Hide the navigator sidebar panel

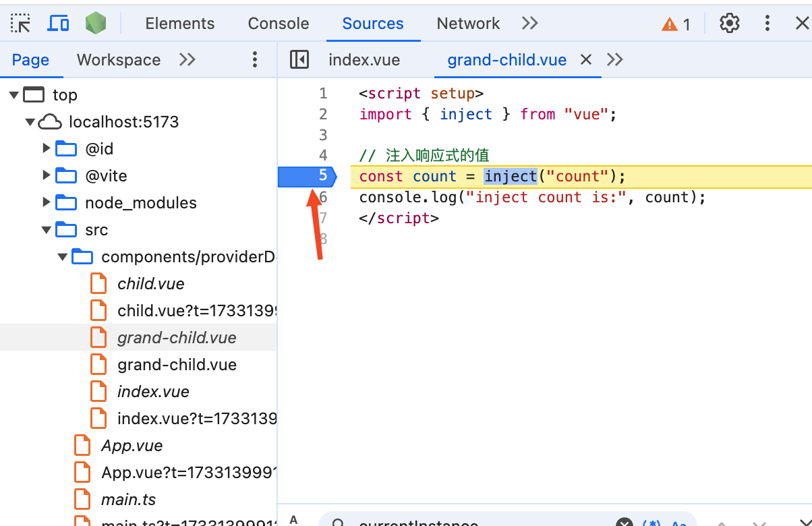point(299,60)
